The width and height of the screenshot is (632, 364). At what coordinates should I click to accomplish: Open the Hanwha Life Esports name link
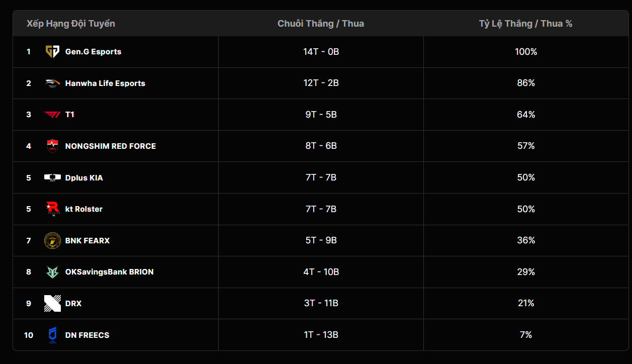coord(105,83)
